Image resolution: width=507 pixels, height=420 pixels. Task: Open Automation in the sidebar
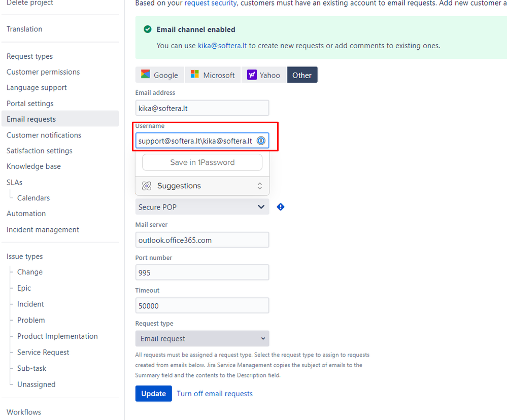click(26, 214)
